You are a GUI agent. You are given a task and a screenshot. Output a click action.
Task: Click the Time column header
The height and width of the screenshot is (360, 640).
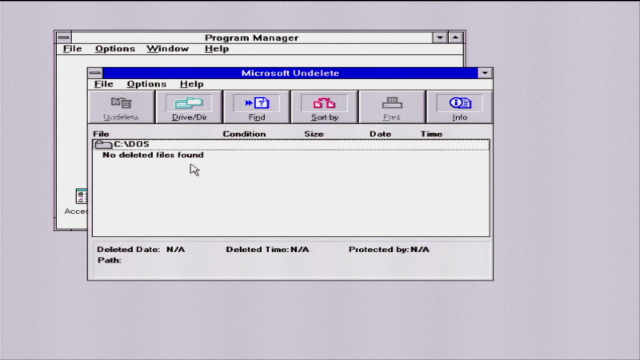431,134
